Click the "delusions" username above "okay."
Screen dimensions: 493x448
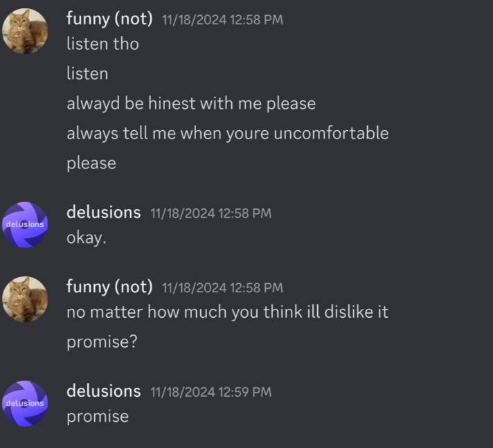[x=103, y=213]
